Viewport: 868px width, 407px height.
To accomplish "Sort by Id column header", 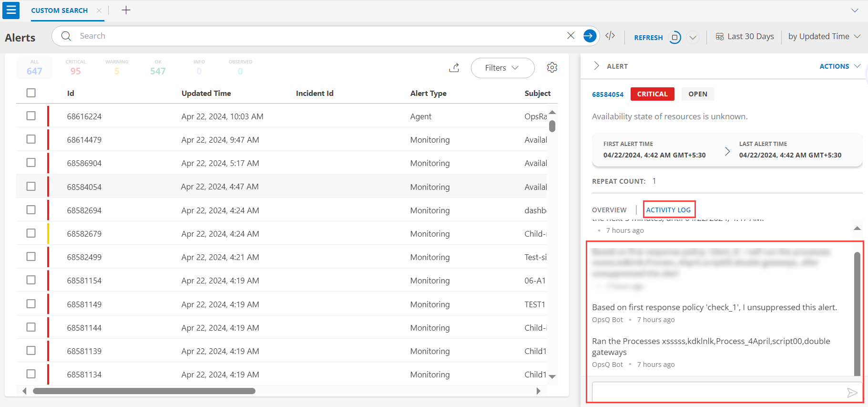I will (71, 94).
